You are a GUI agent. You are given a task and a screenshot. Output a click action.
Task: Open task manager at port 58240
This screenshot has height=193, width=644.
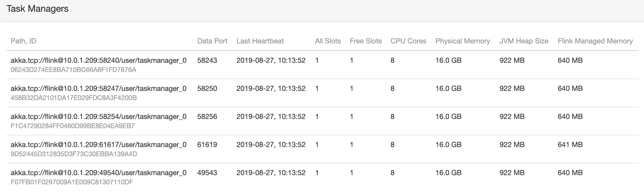[98, 61]
